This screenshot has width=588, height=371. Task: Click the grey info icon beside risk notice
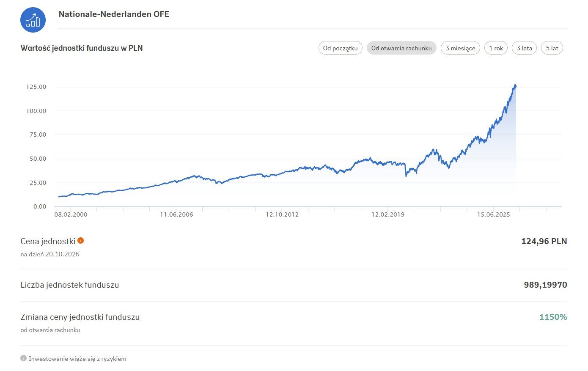(x=23, y=358)
